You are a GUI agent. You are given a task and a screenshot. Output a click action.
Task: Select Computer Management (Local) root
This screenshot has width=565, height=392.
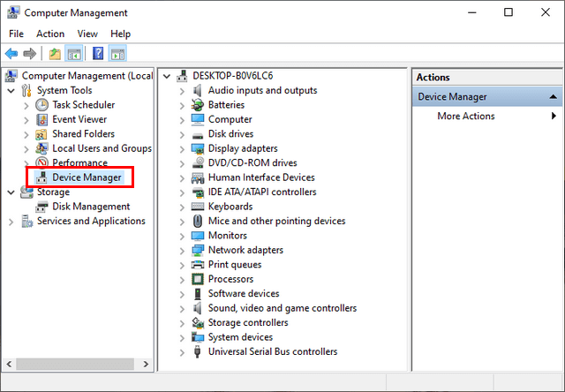(87, 76)
